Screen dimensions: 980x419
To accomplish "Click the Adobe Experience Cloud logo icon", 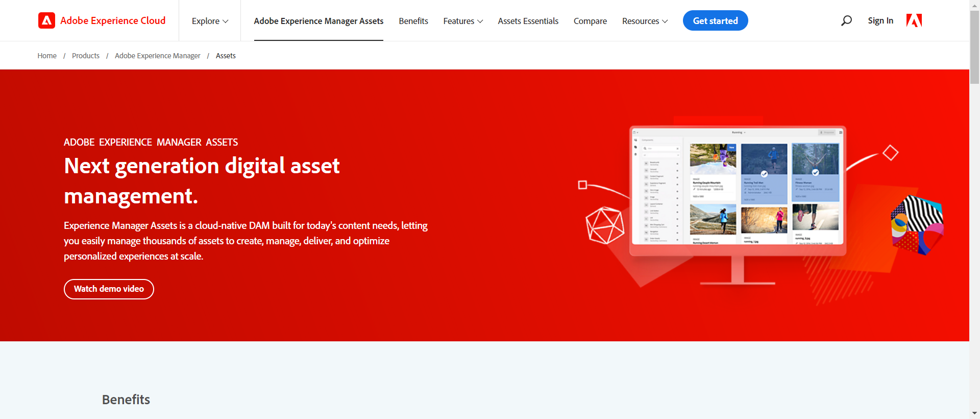I will (x=46, y=20).
